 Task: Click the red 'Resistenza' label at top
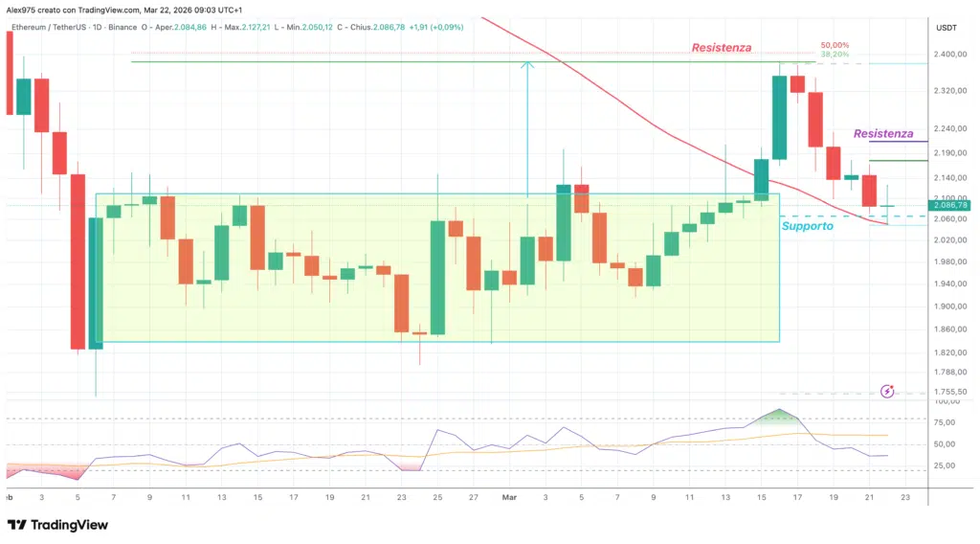(722, 47)
